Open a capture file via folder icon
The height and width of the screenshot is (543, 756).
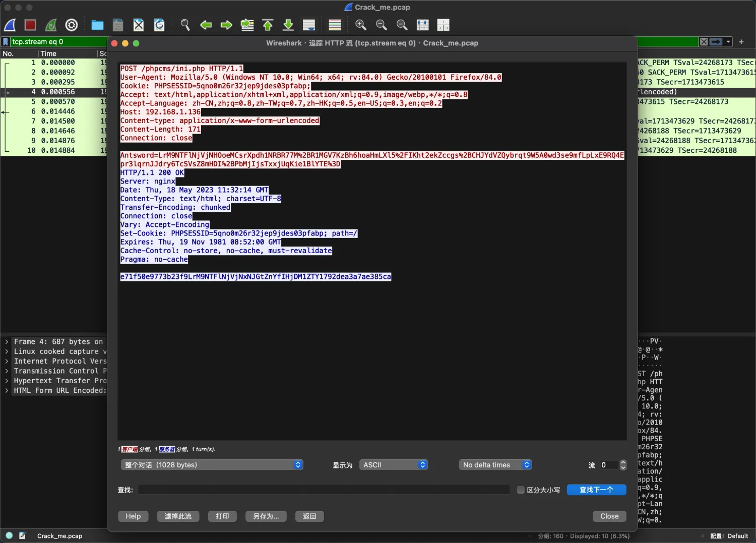tap(97, 25)
